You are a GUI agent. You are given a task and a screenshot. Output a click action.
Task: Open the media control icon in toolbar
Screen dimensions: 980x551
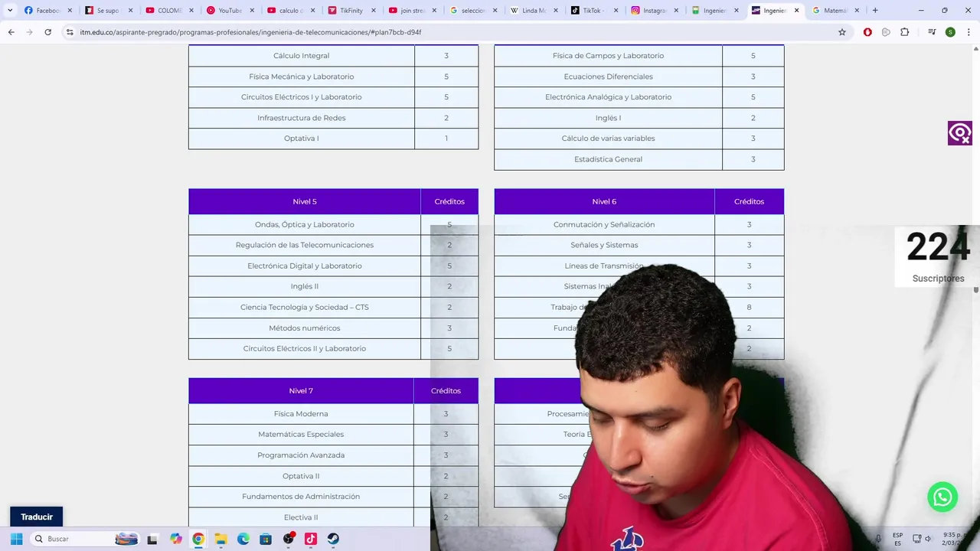click(932, 32)
